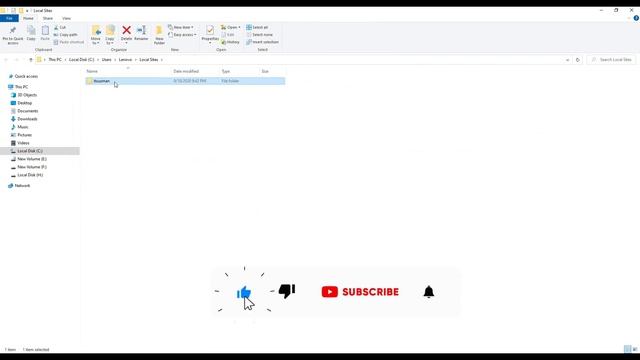Expand the address bar history dropdown
Screen dimensions: 640x360
(x=567, y=60)
